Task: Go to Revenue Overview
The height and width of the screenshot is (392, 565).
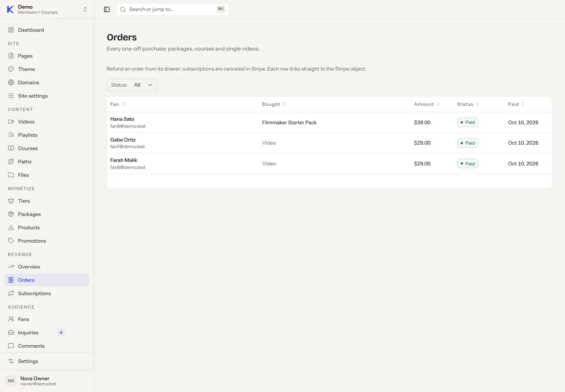Action: click(47, 267)
